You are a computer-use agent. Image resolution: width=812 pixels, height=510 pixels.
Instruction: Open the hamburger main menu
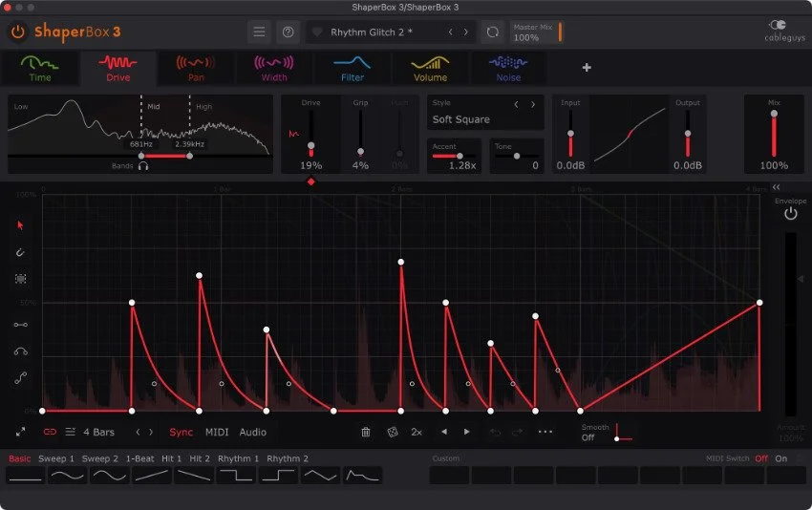pos(259,32)
